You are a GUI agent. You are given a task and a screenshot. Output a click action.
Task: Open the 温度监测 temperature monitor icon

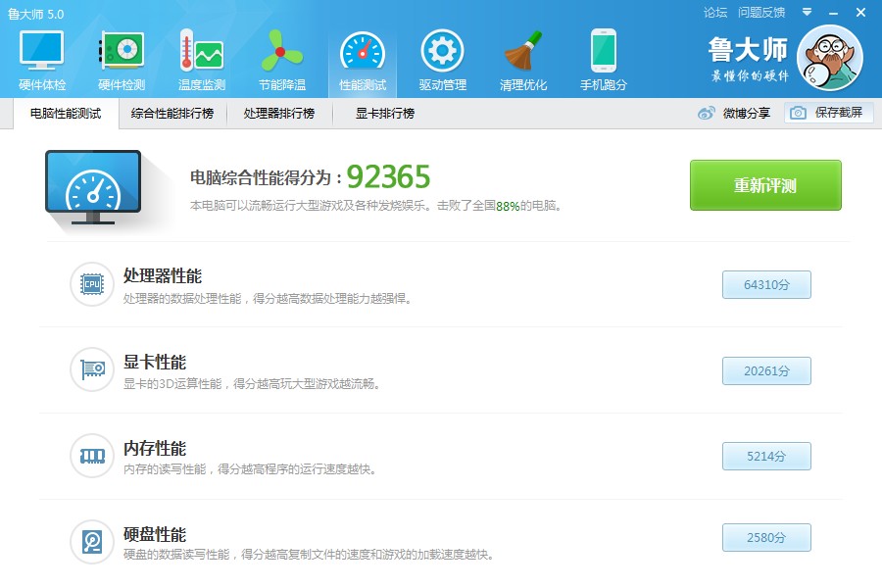click(201, 51)
